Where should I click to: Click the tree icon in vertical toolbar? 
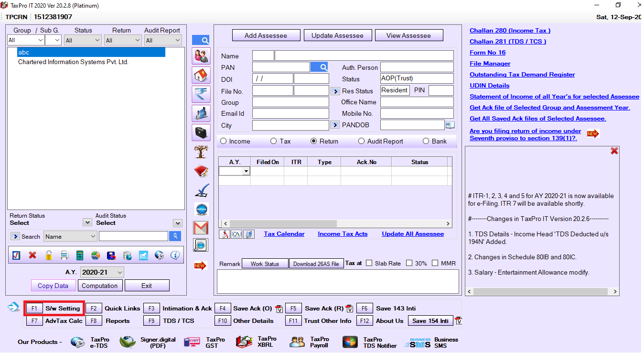(x=201, y=152)
